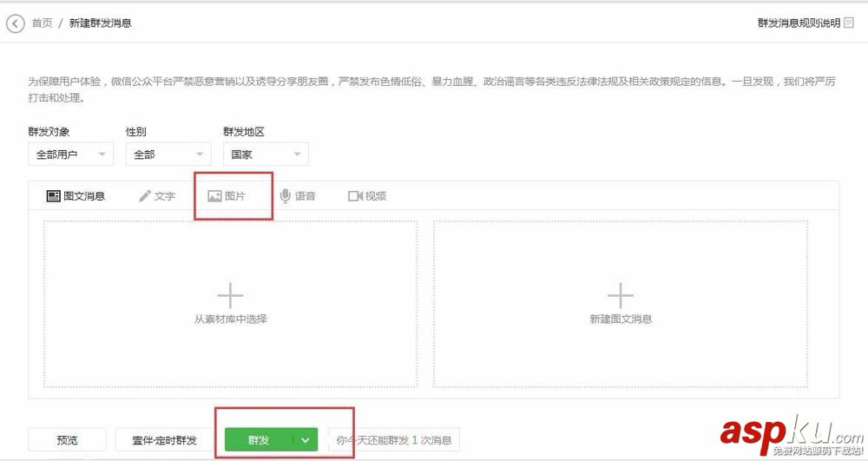Click the document icon beside 群发消息规则说明

pyautogui.click(x=848, y=23)
